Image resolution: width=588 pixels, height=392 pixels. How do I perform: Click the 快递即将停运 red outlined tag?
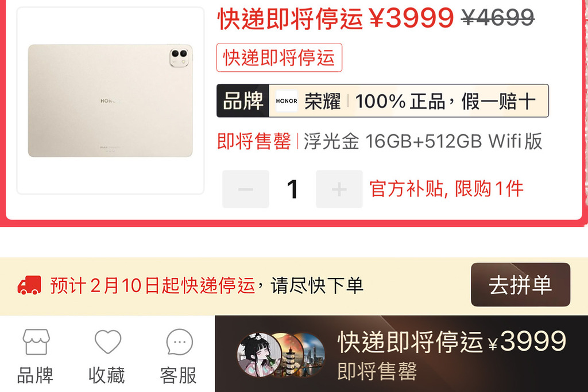tap(279, 57)
